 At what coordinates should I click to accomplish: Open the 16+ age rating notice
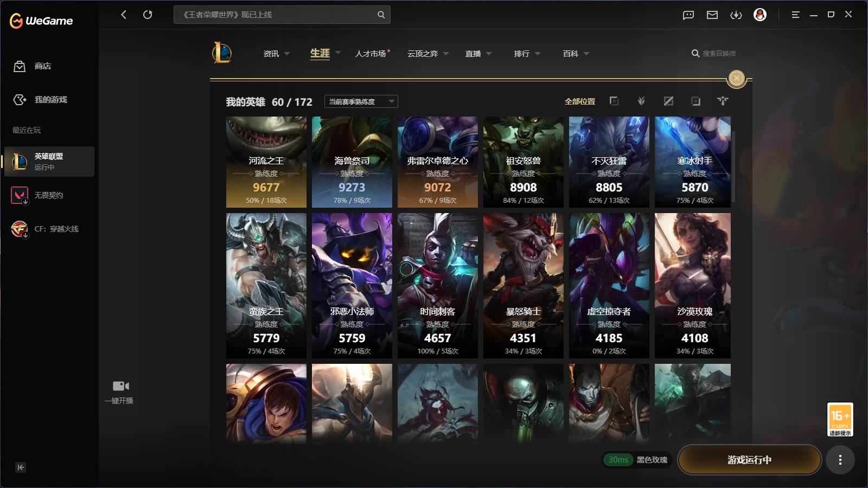[840, 420]
